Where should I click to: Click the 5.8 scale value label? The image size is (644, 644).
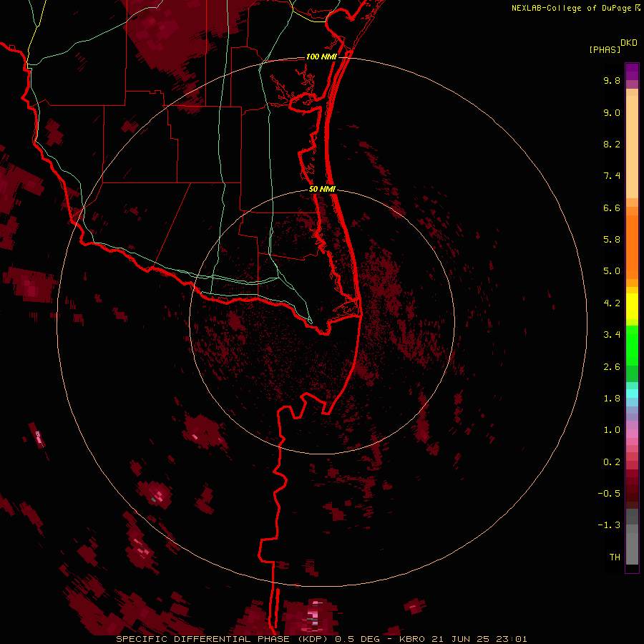[612, 240]
